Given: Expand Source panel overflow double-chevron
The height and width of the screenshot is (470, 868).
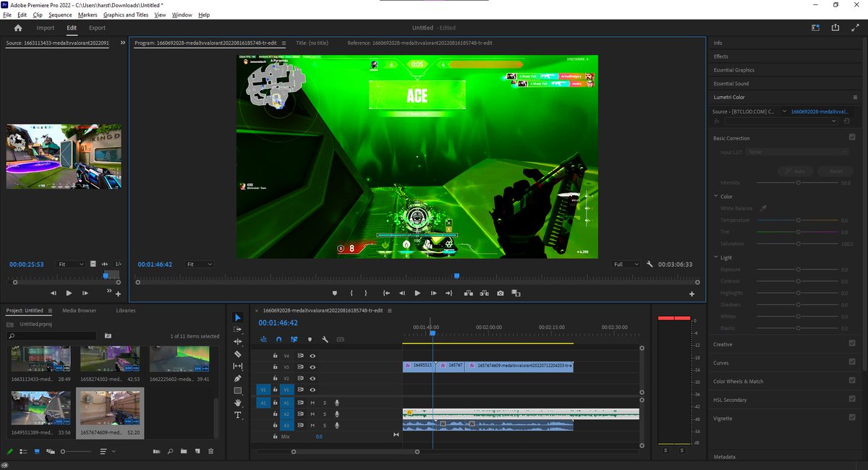Looking at the screenshot, I should [x=122, y=43].
